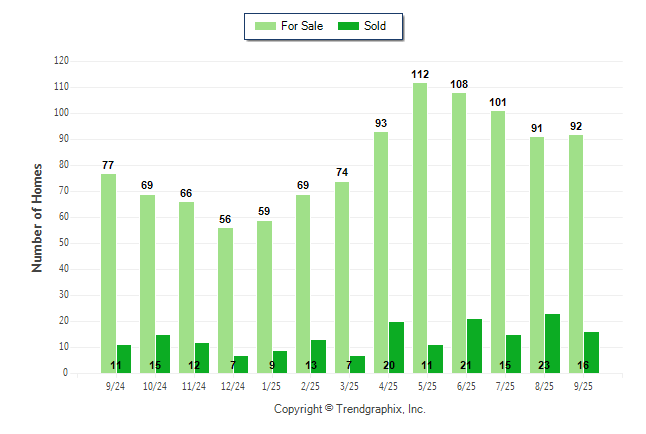646x434 pixels.
Task: Select the 6/25 For Sale bar (108)
Action: click(459, 233)
